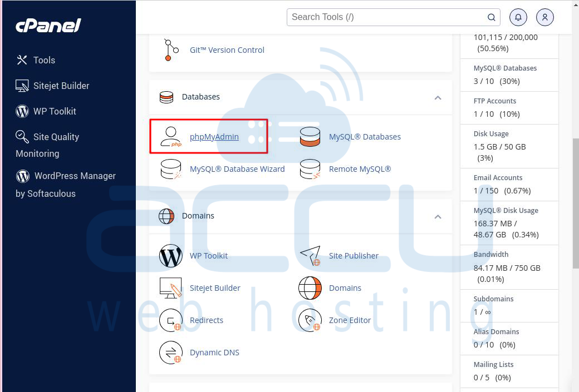Click the Disk Usage statistic label

[490, 134]
